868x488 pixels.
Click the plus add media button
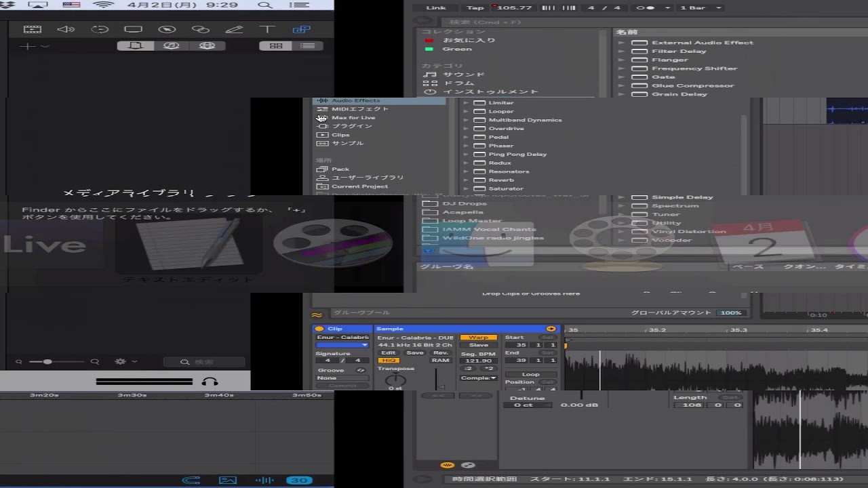[27, 46]
